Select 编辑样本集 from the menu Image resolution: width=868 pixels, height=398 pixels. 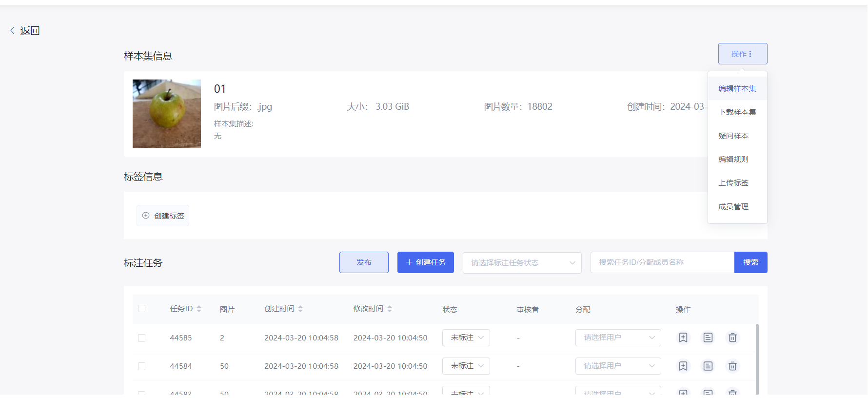click(737, 88)
